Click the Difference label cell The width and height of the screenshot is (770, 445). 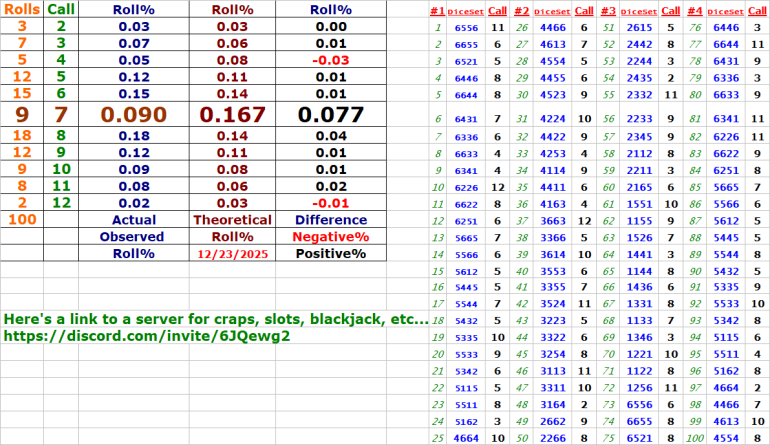click(330, 220)
